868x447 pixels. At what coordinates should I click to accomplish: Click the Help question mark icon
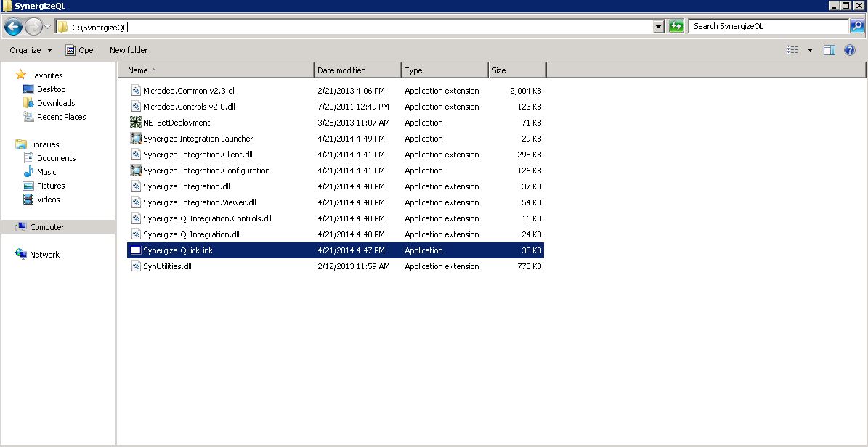click(850, 50)
